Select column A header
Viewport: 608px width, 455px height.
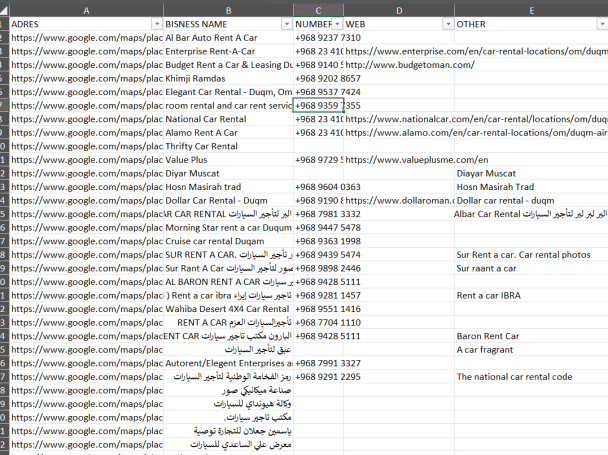pos(86,10)
